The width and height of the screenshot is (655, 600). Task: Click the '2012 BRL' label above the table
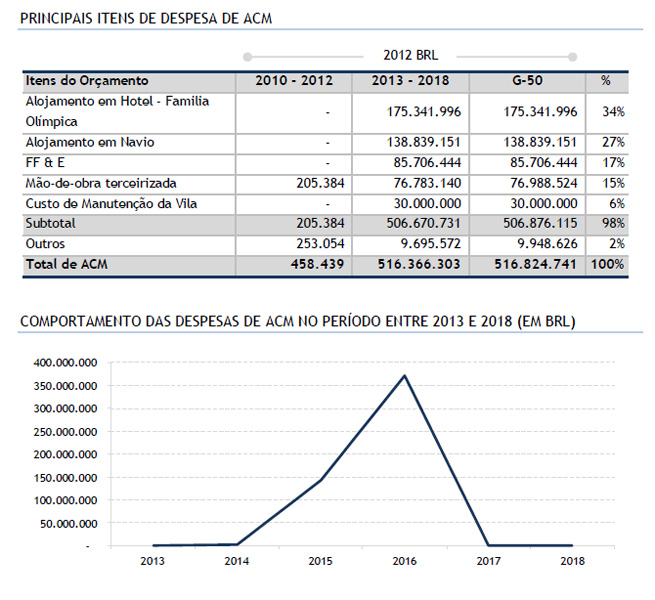410,55
